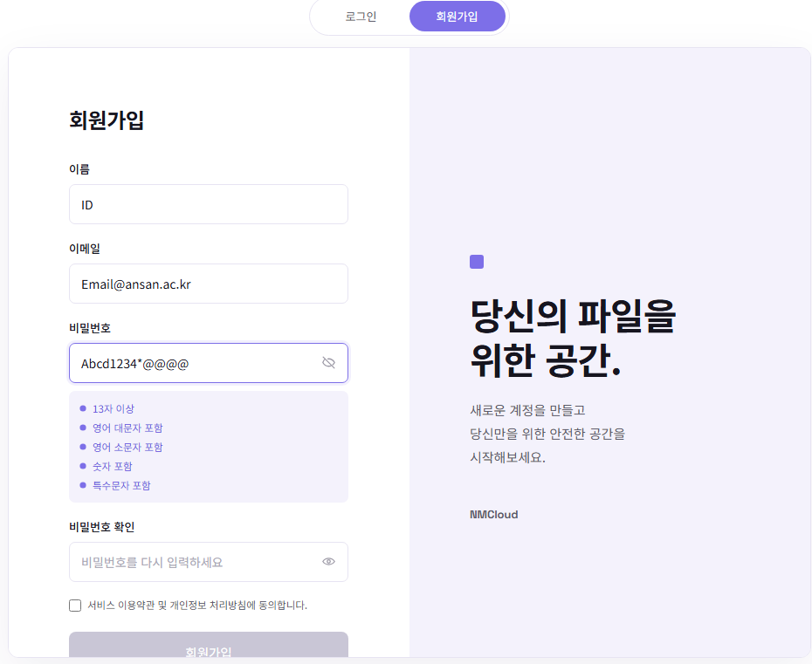Click the 비밀번호 확인 field label
Screen dimensions: 812x664
[102, 527]
